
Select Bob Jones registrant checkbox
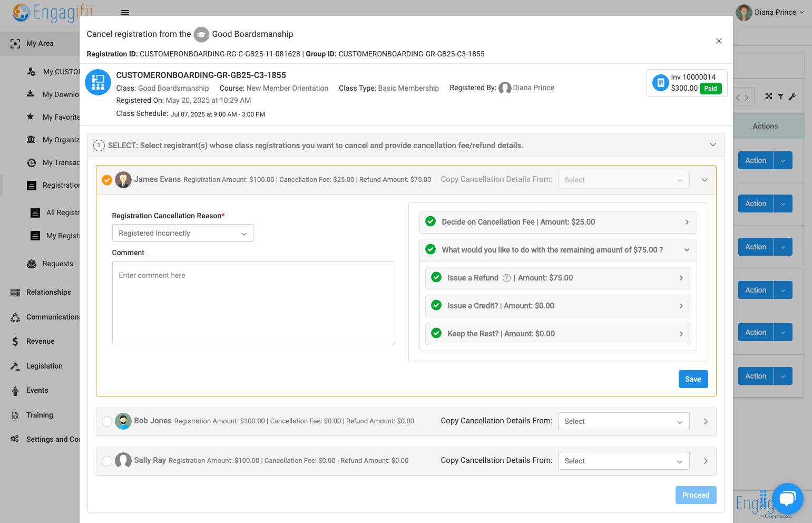click(107, 421)
